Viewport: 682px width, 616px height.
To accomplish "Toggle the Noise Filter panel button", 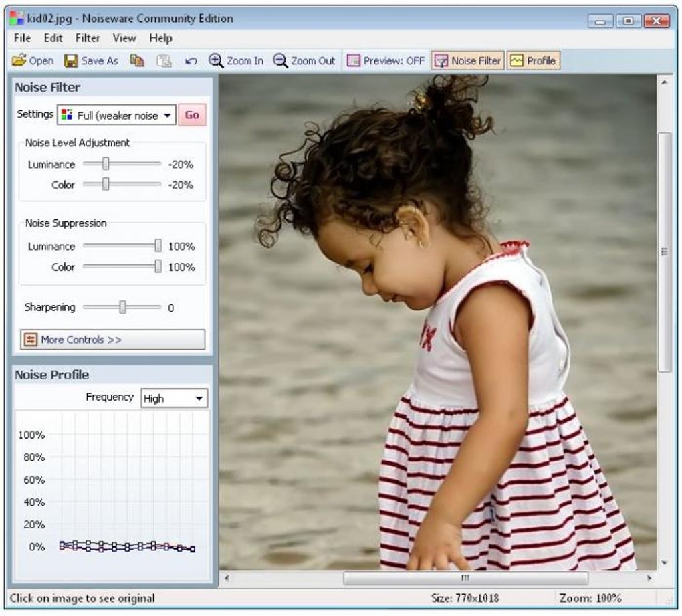I will pyautogui.click(x=467, y=60).
